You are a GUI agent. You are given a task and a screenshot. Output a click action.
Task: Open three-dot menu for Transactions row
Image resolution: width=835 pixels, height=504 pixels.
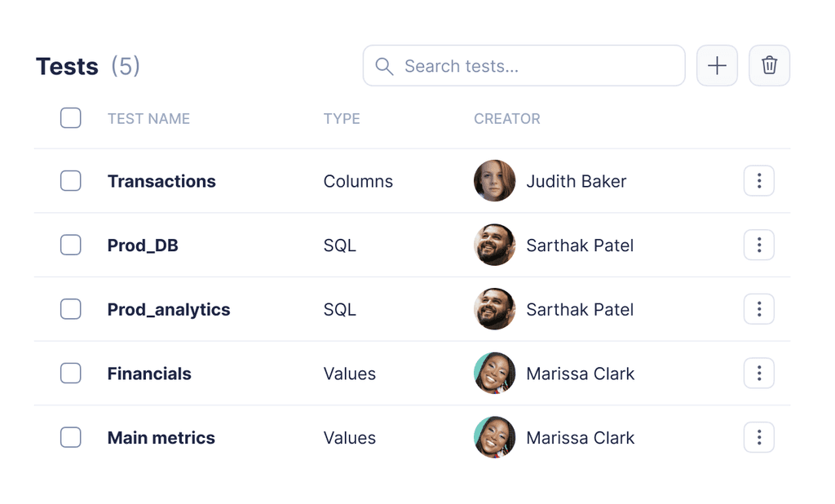759,181
